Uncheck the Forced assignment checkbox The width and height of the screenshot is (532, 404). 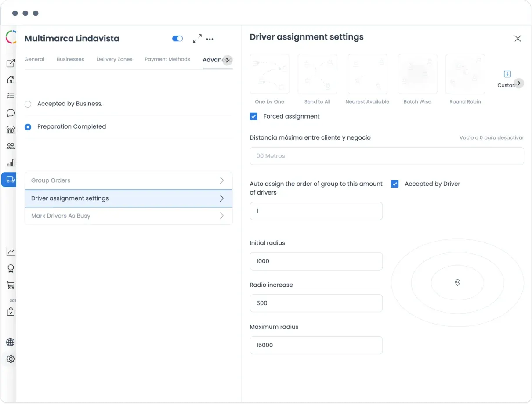point(253,116)
